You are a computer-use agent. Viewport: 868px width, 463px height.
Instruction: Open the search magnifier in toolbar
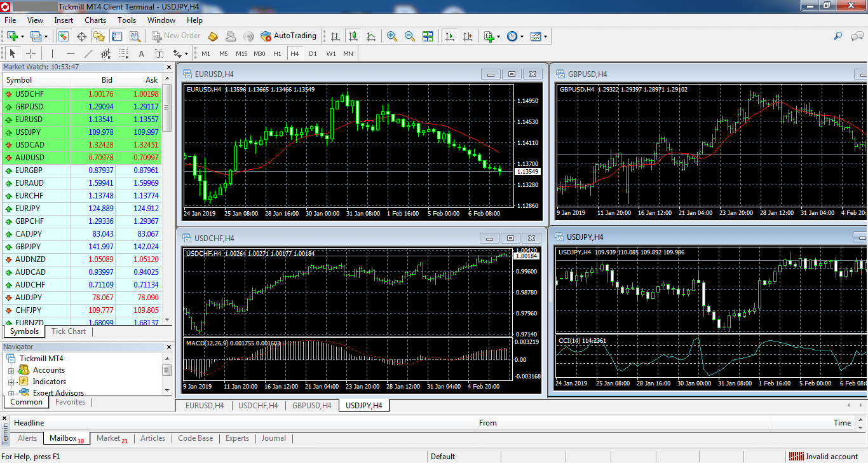tap(838, 36)
